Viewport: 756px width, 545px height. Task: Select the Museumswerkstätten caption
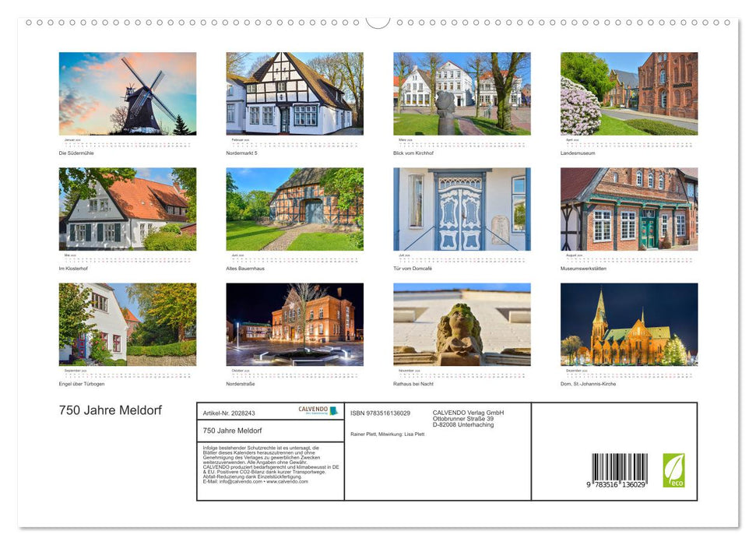pyautogui.click(x=584, y=269)
